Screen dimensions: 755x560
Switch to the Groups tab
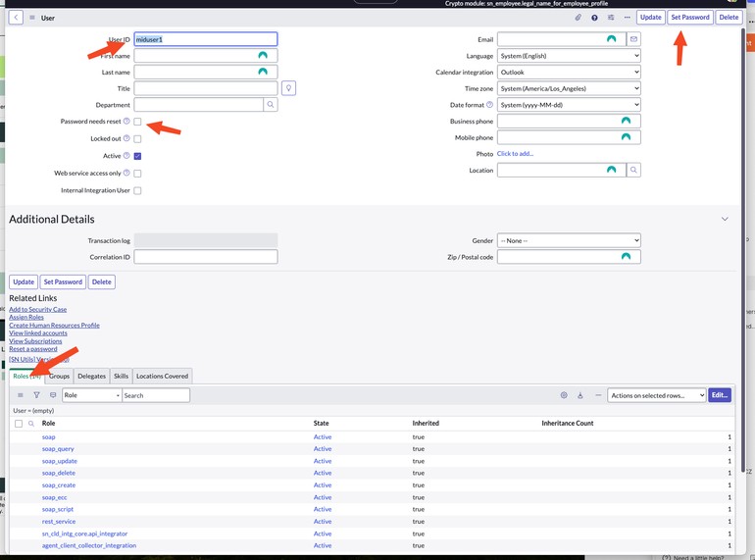pyautogui.click(x=59, y=376)
